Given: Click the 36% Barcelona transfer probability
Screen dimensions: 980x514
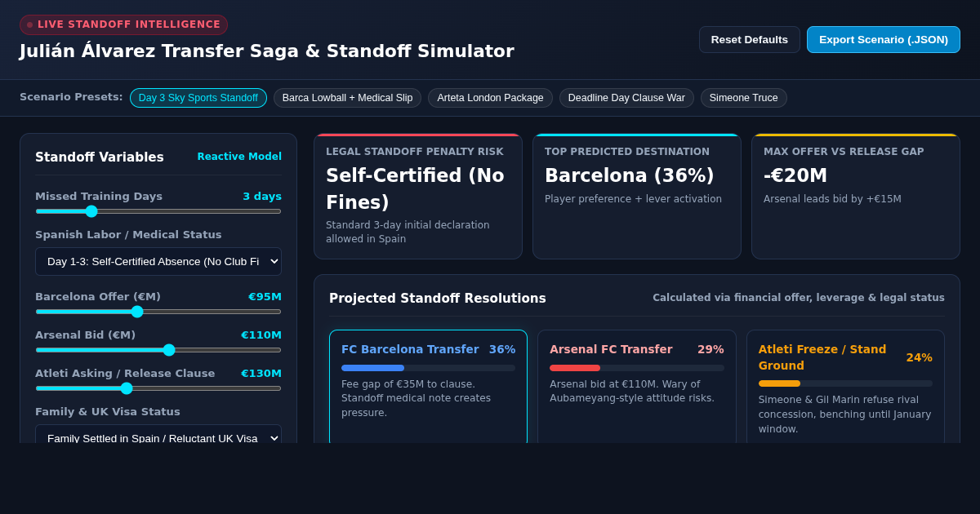Looking at the screenshot, I should (x=502, y=349).
